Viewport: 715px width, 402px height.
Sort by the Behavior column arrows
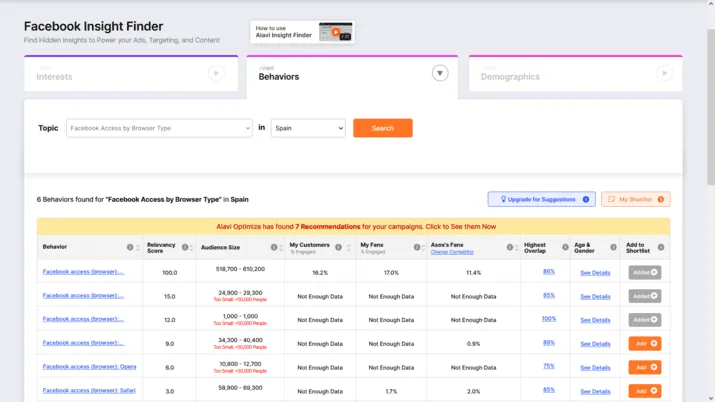(x=138, y=247)
